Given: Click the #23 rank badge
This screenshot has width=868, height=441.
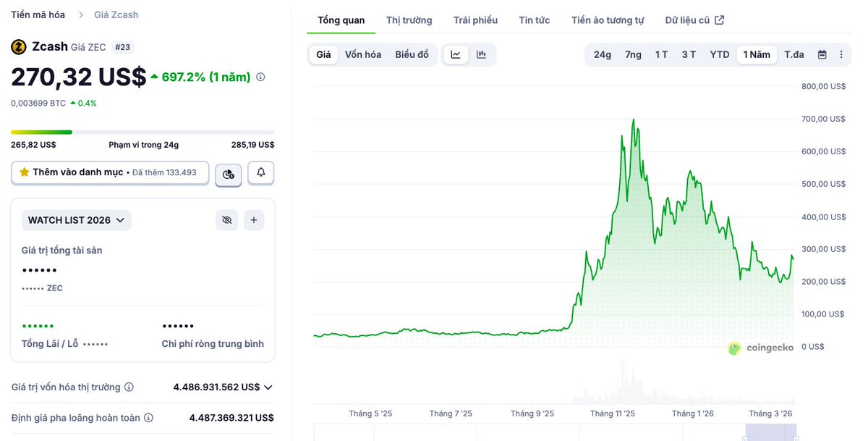Looking at the screenshot, I should [122, 47].
